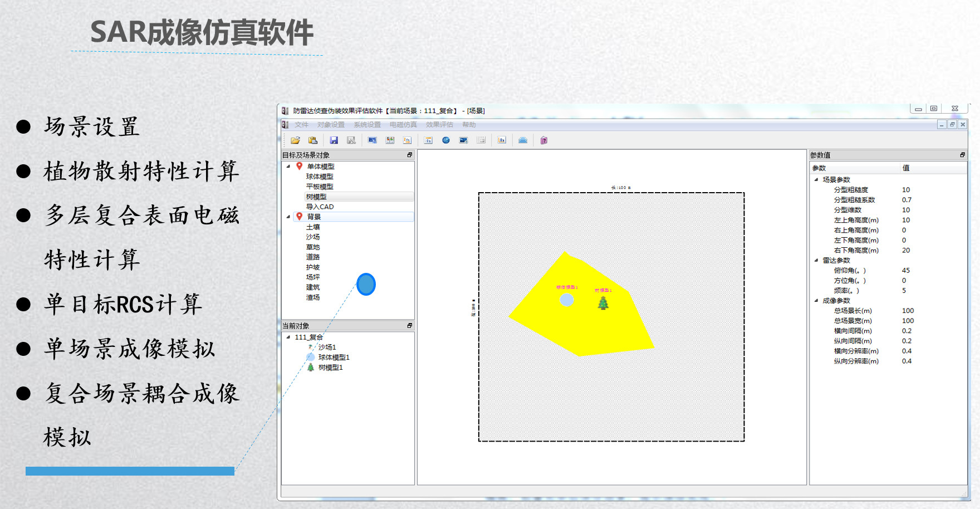Open help via purple book icon
Viewport: 980px width, 509px height.
coord(544,140)
